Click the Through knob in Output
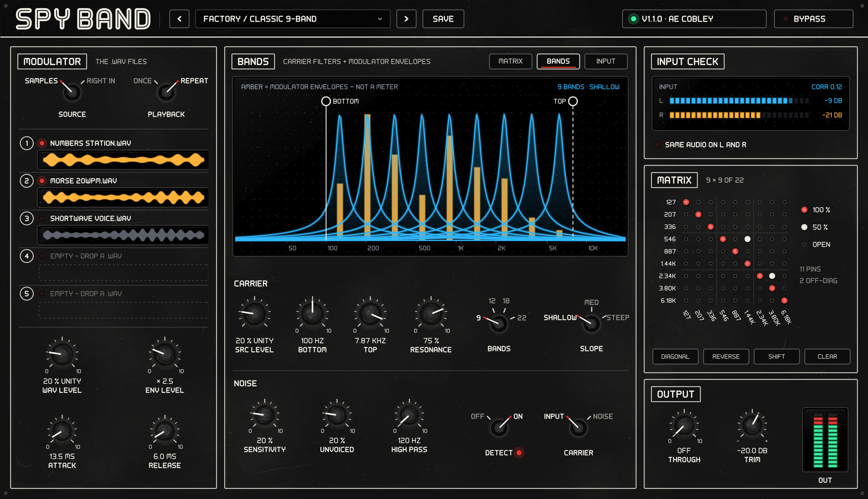 [x=684, y=425]
